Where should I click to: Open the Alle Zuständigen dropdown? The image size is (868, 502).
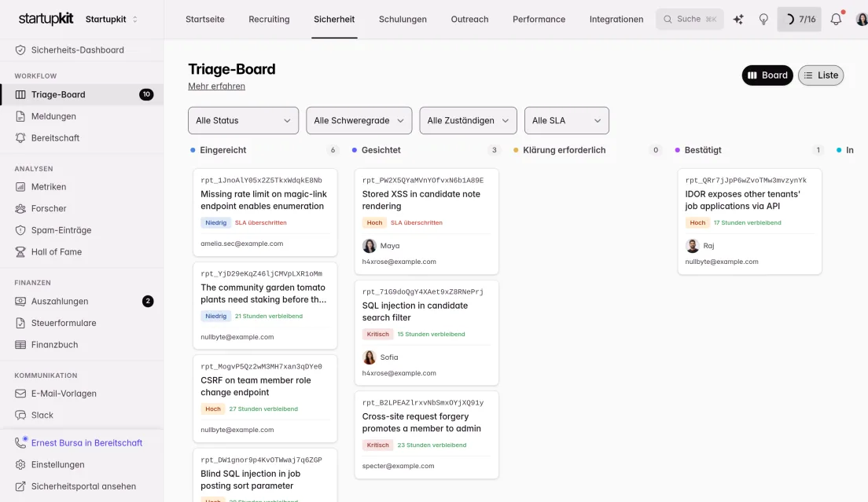(x=468, y=120)
